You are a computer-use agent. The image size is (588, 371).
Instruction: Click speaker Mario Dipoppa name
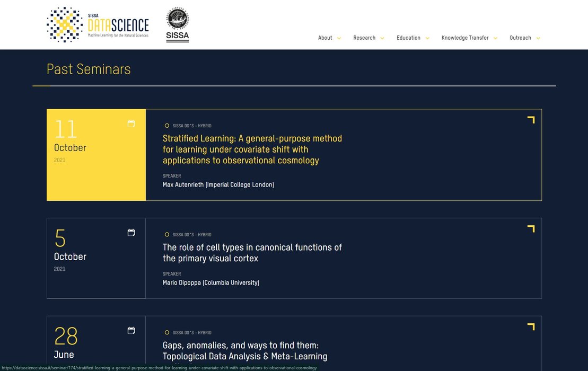(x=211, y=283)
